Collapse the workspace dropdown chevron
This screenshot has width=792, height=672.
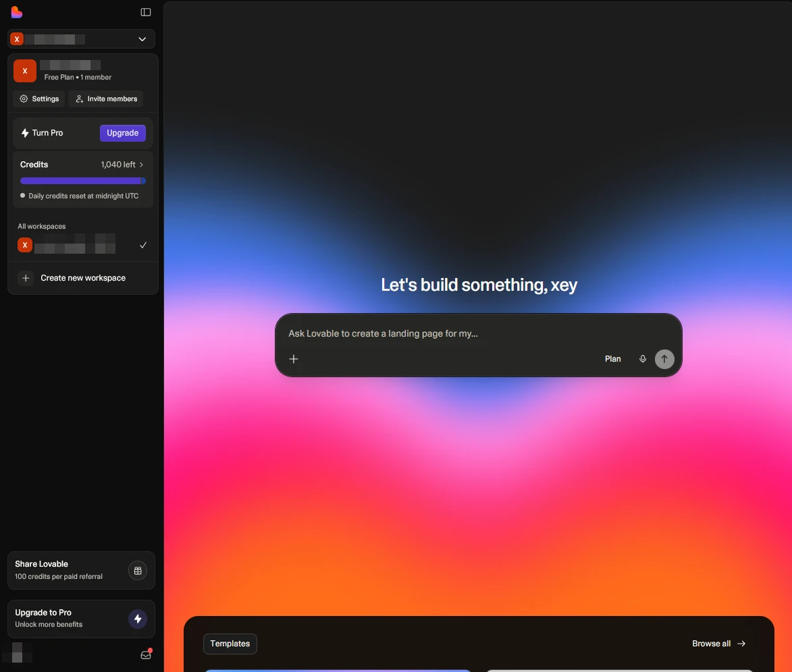(142, 39)
